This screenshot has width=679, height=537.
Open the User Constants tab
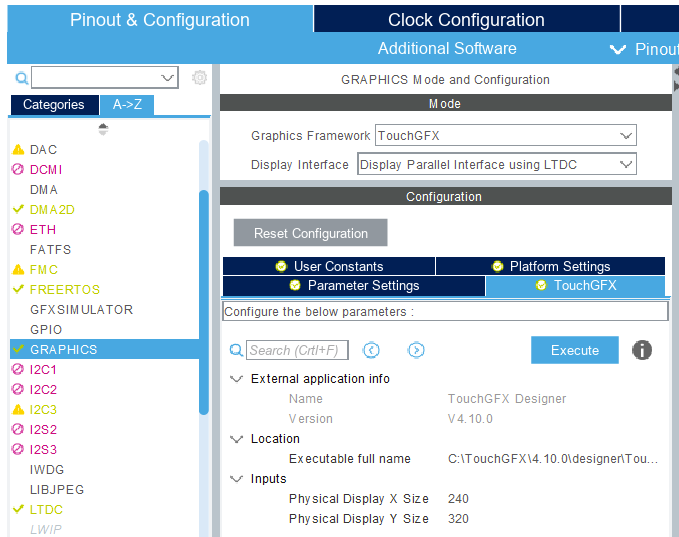(329, 266)
